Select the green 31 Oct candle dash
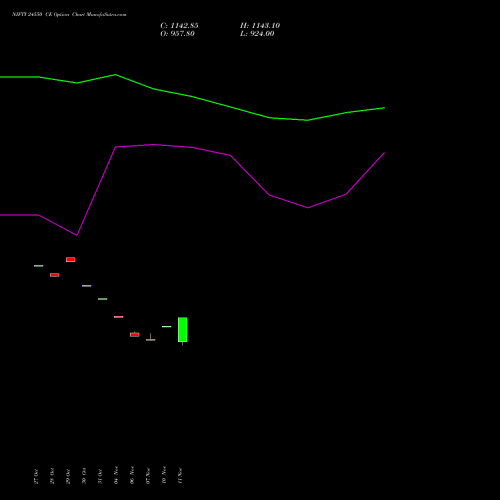 click(x=103, y=299)
